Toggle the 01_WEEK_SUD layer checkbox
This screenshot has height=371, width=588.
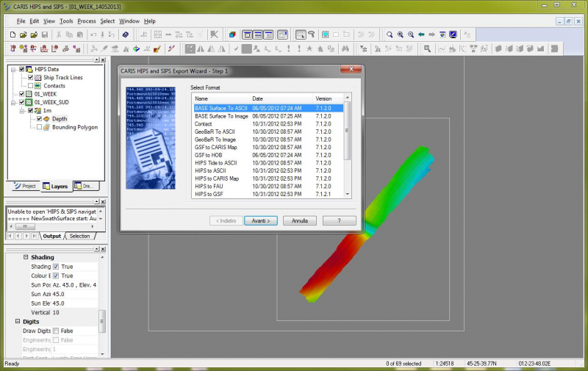(22, 102)
